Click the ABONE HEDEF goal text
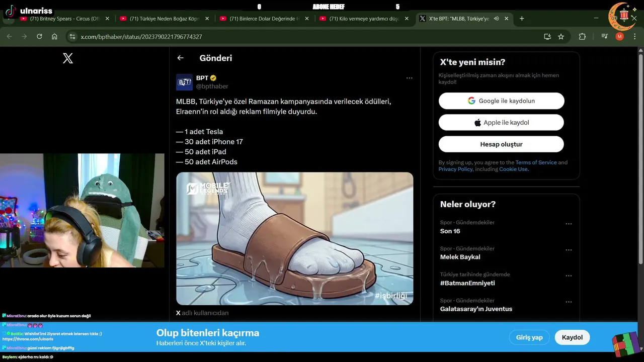 (x=329, y=7)
